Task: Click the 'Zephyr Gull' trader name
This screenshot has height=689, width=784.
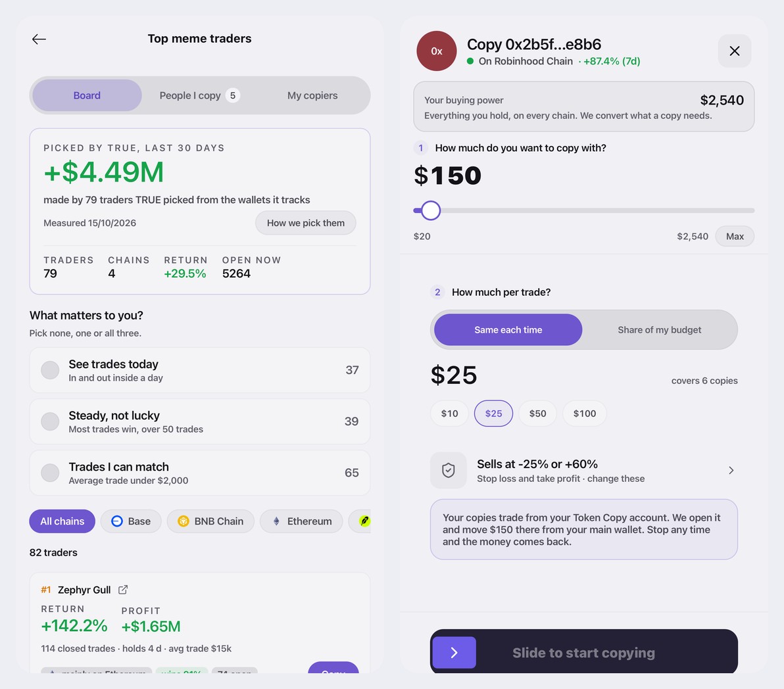Action: (84, 590)
